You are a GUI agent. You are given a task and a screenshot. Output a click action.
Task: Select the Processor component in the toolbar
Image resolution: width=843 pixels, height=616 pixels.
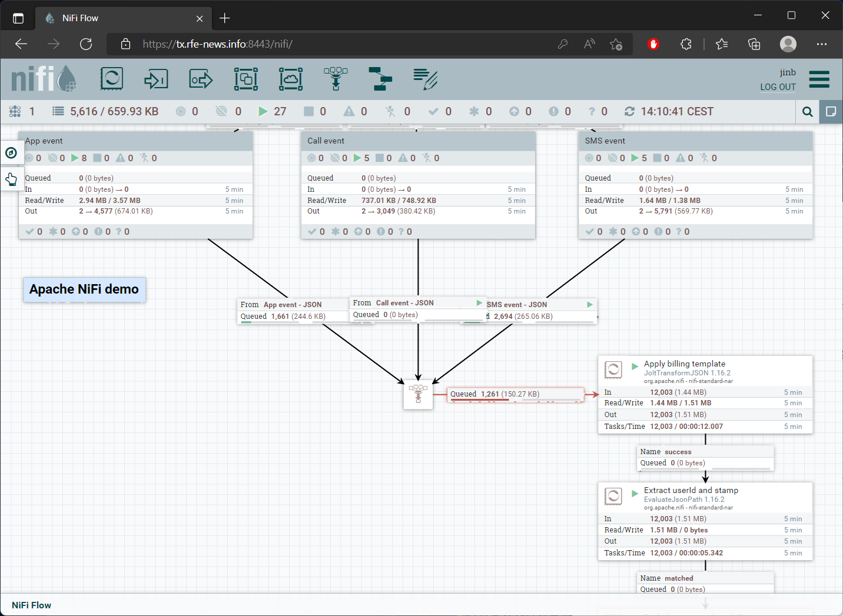click(112, 79)
